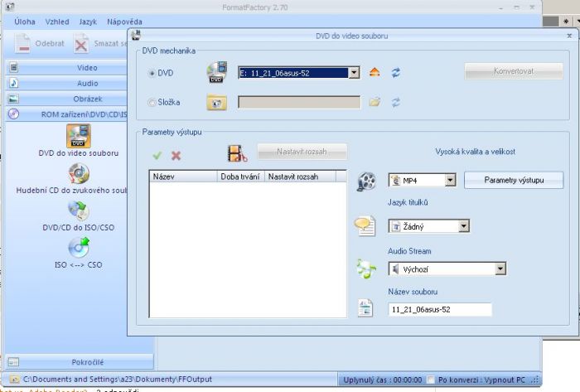Open the Nápověda menu
The width and height of the screenshot is (580, 392).
click(x=124, y=22)
